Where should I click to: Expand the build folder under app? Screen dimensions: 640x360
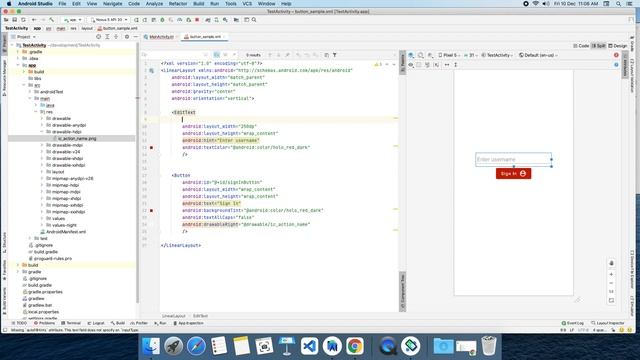(x=24, y=72)
